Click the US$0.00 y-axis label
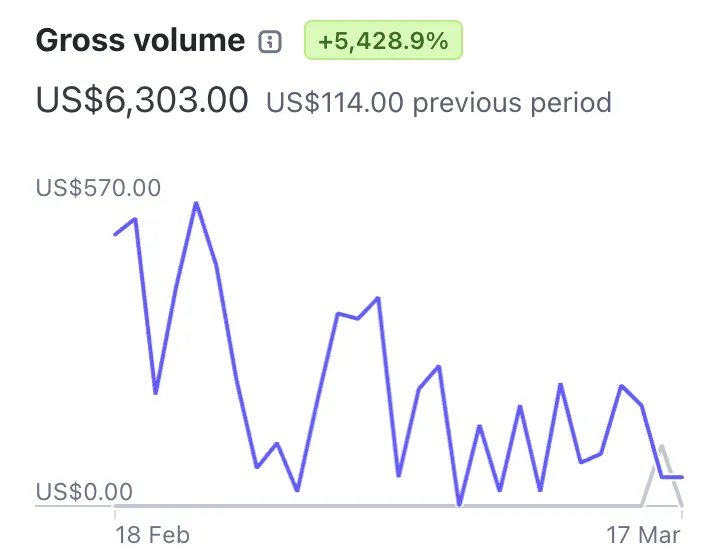The image size is (711, 559). pyautogui.click(x=84, y=492)
